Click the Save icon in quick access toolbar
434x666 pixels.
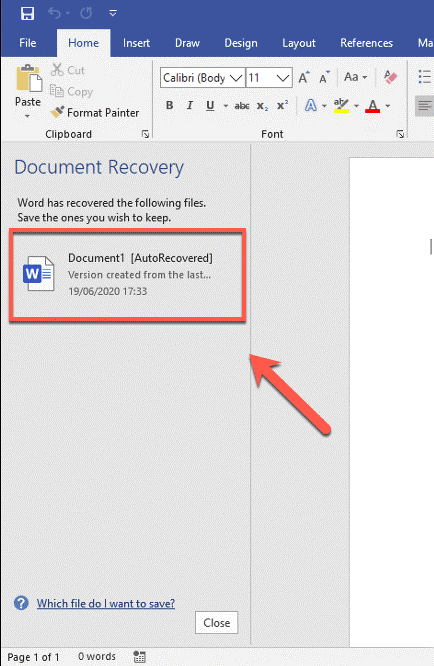coord(28,13)
